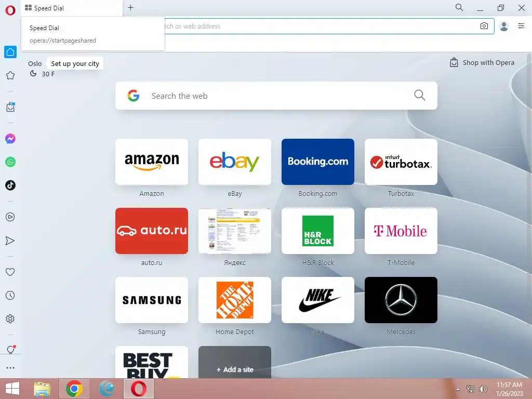Open the Booking.com speed dial tile
532x399 pixels.
tap(318, 162)
